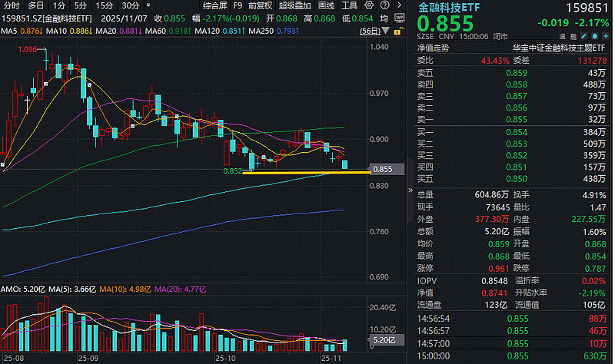Click the pencil edit icon under the quote
Viewport: 615px width, 364px height.
583,36
